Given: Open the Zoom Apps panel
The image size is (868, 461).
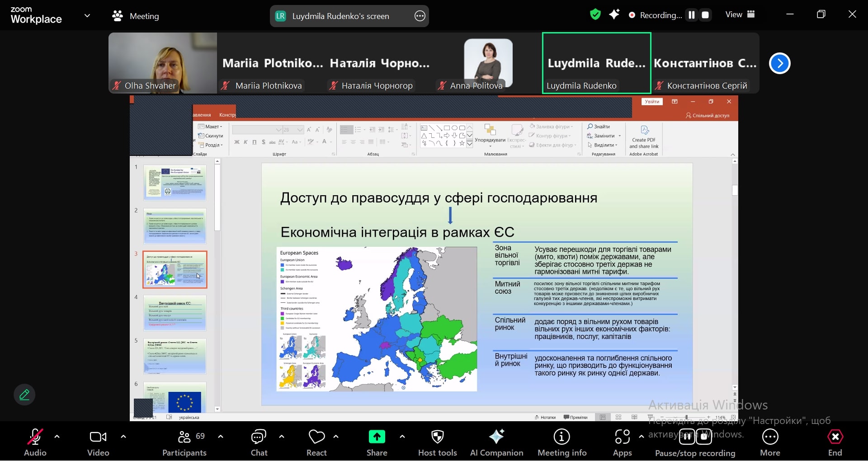Looking at the screenshot, I should (x=623, y=442).
